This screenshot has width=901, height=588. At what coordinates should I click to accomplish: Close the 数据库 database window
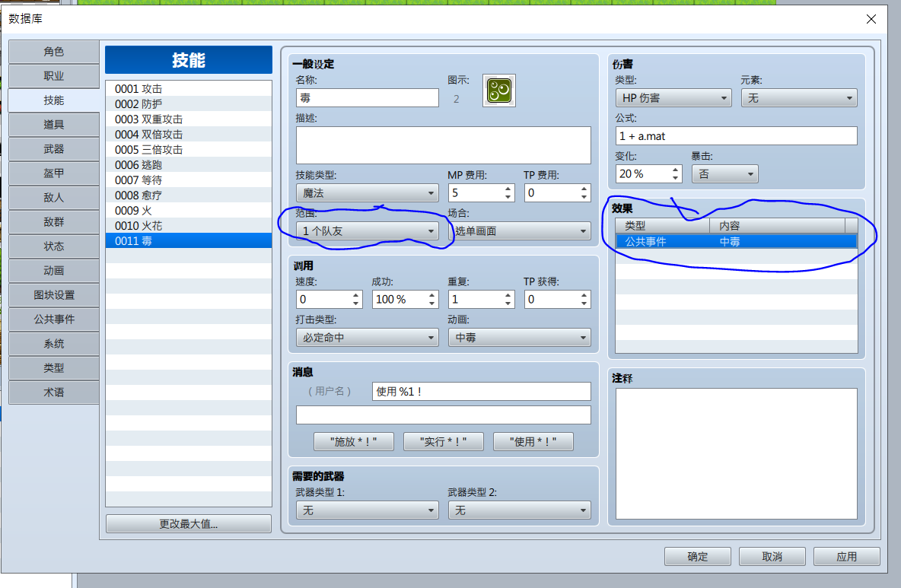[x=871, y=19]
